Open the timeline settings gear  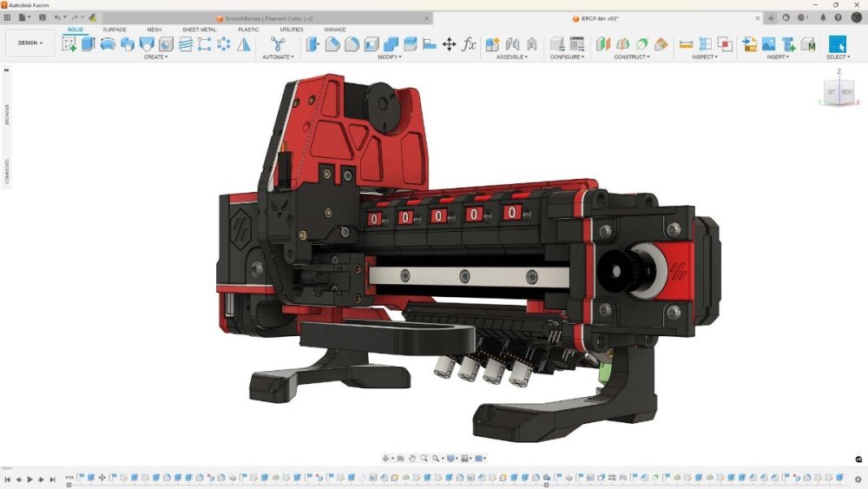pyautogui.click(x=858, y=479)
